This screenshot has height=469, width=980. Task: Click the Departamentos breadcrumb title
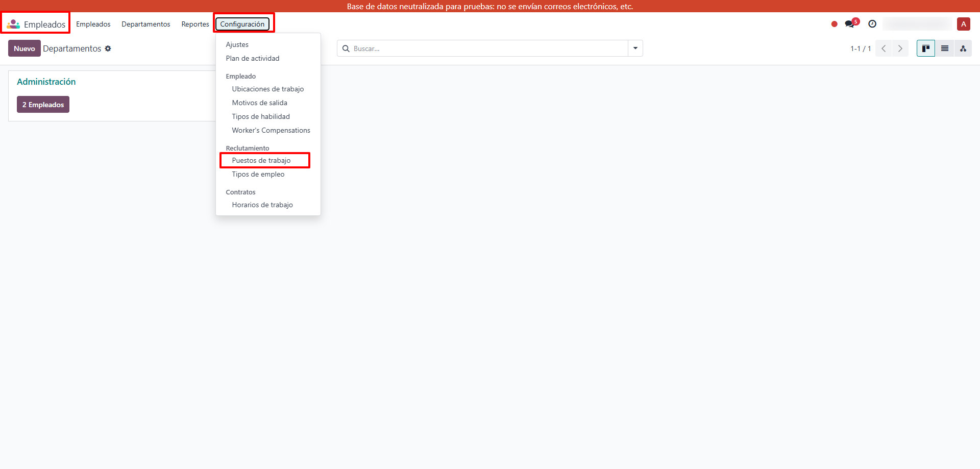[x=72, y=48]
